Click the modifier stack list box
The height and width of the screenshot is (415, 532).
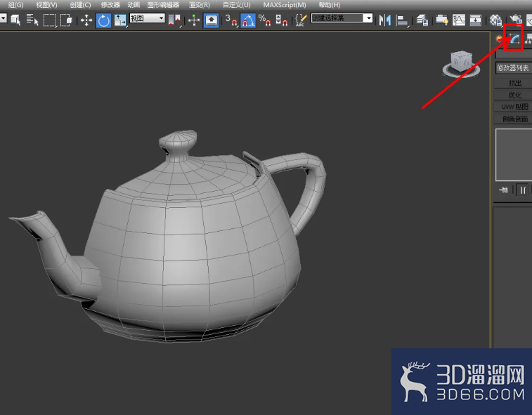(x=514, y=154)
